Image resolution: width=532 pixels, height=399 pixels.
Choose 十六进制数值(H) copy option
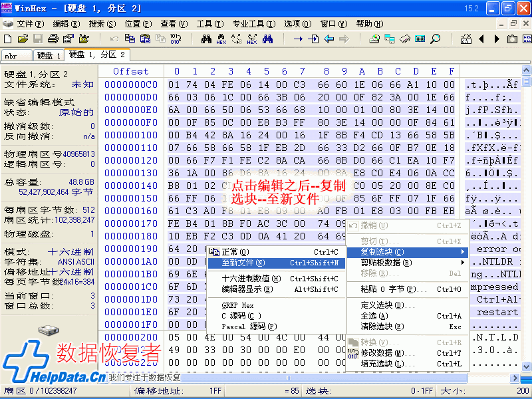(x=277, y=279)
